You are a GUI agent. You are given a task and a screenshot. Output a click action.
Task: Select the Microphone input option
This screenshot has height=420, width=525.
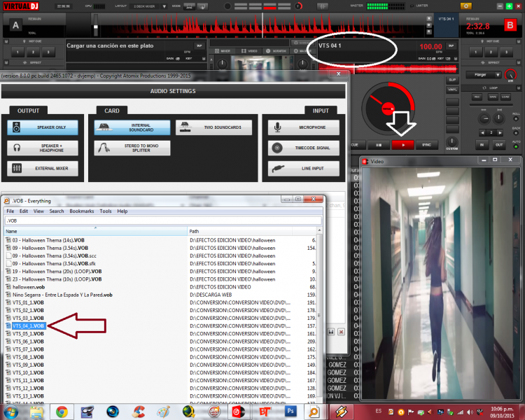(x=304, y=127)
